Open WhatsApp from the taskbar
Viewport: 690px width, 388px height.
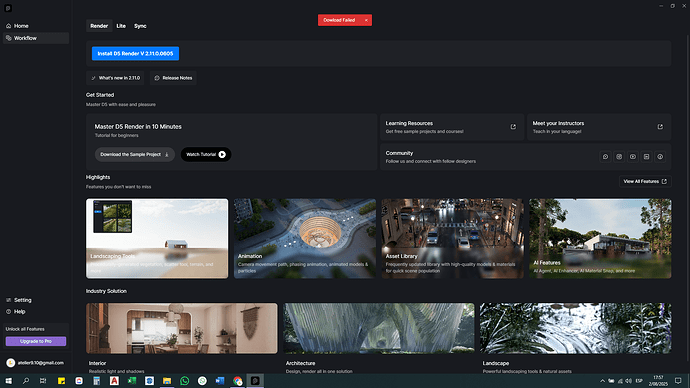click(184, 381)
